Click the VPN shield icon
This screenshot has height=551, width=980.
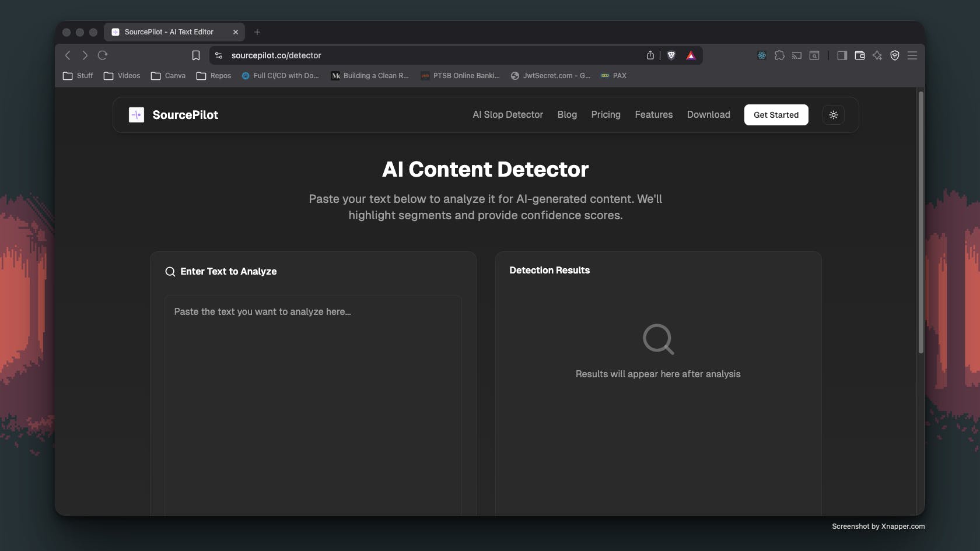click(x=895, y=55)
